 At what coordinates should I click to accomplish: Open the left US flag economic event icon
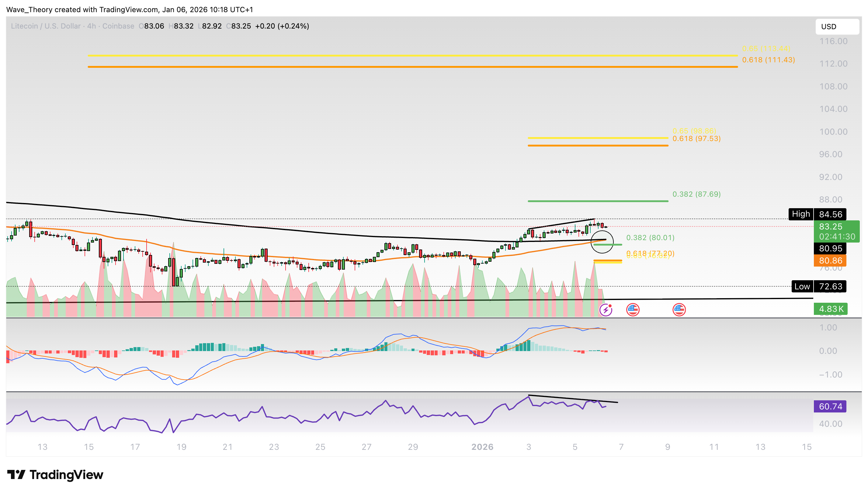(x=633, y=310)
